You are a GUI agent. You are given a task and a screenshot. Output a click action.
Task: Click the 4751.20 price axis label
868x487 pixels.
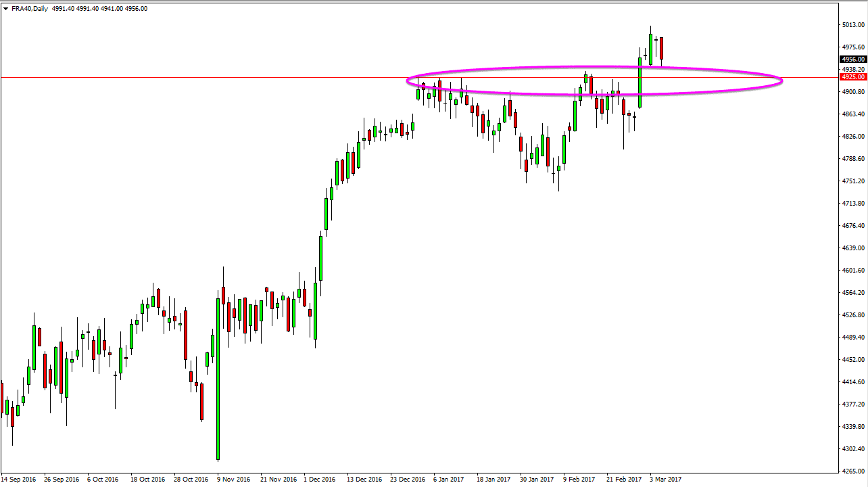[854, 181]
